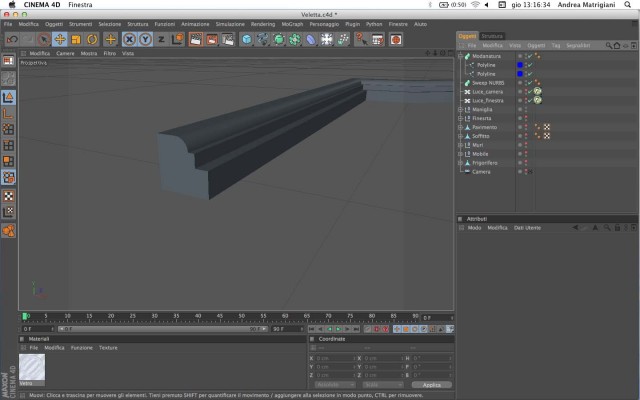640x400 pixels.
Task: Open Render Settings icon in toolbar
Action: pyautogui.click(x=228, y=40)
